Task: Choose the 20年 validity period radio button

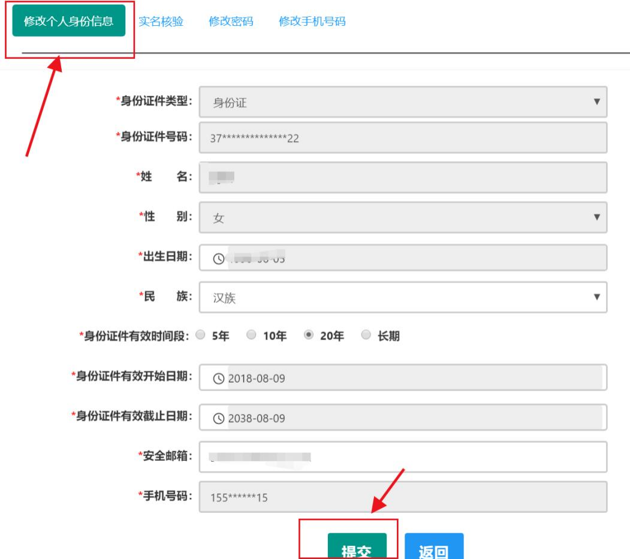Action: (309, 336)
